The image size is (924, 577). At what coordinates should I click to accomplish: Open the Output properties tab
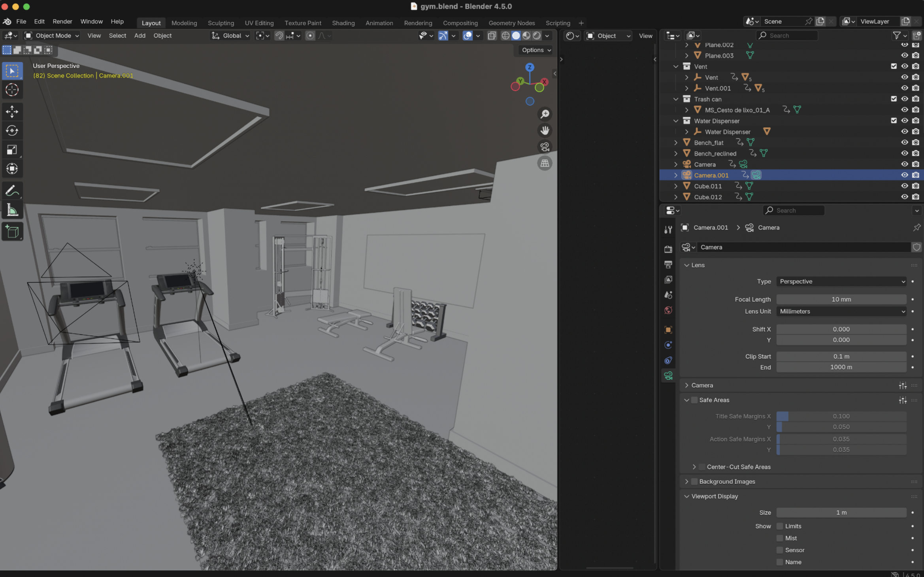coord(668,264)
